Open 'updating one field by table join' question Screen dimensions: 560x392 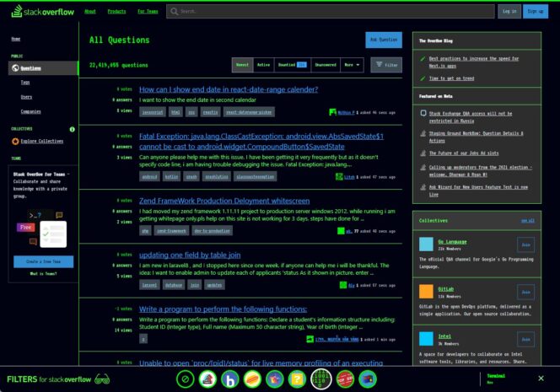(x=190, y=255)
